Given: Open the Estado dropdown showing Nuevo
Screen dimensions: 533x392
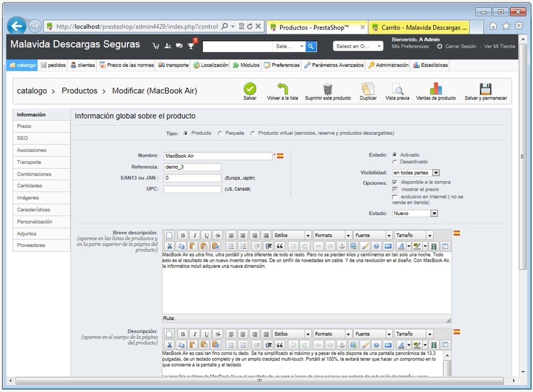Looking at the screenshot, I should (x=415, y=213).
